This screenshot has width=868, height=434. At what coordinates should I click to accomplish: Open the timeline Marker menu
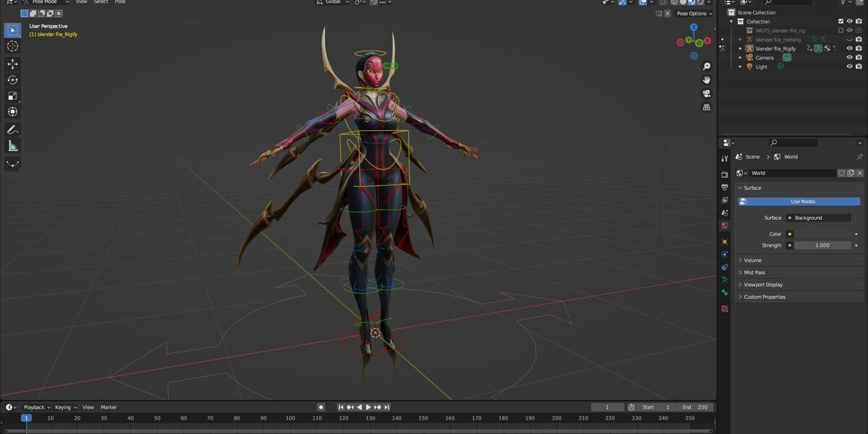[x=109, y=407]
